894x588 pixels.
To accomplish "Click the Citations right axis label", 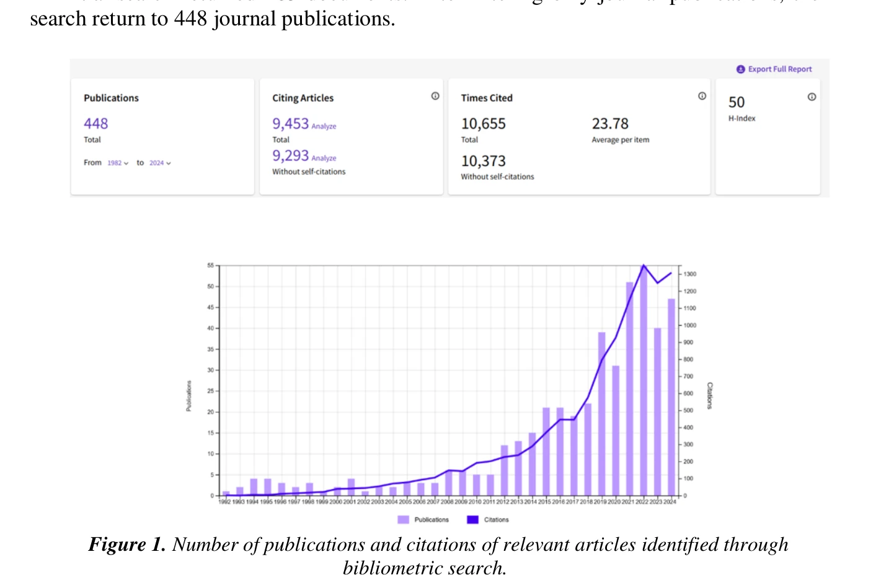I will [710, 395].
